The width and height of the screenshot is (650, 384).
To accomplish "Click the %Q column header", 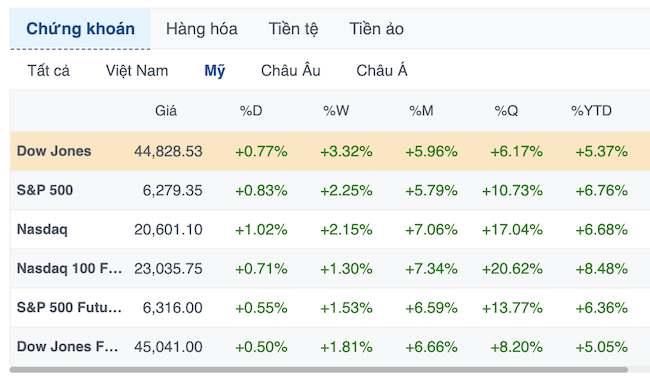I will click(x=506, y=111).
